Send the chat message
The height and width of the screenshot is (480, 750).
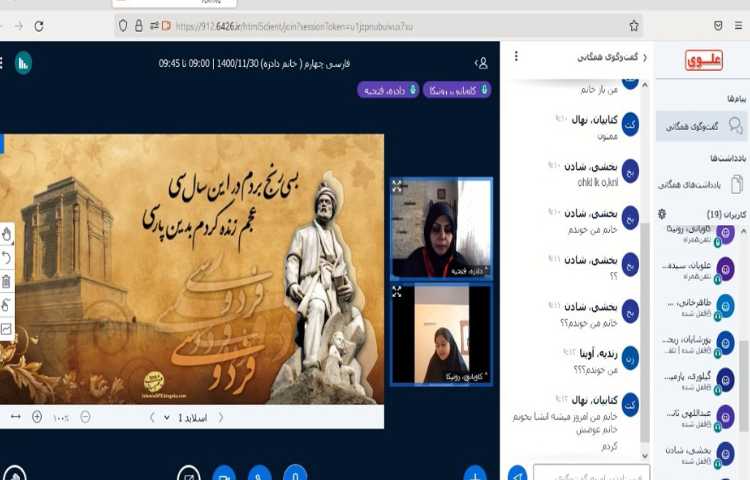(x=518, y=473)
